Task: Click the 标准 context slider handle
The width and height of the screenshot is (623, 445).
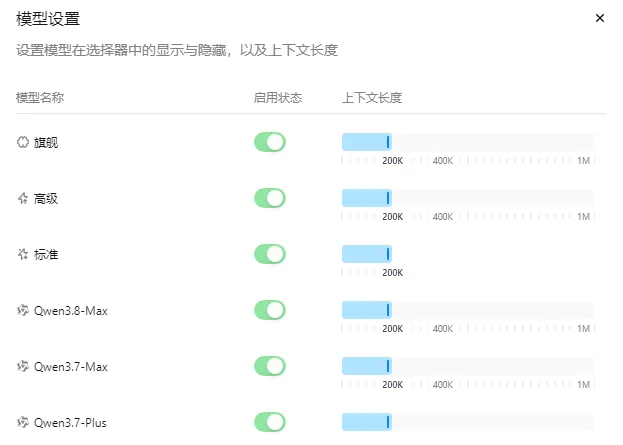Action: (x=388, y=254)
